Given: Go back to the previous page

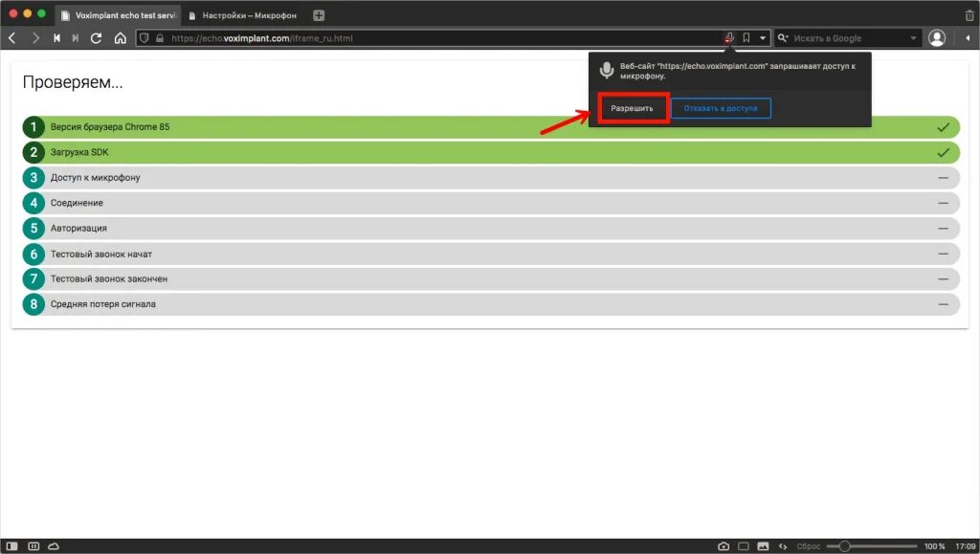Looking at the screenshot, I should tap(11, 38).
